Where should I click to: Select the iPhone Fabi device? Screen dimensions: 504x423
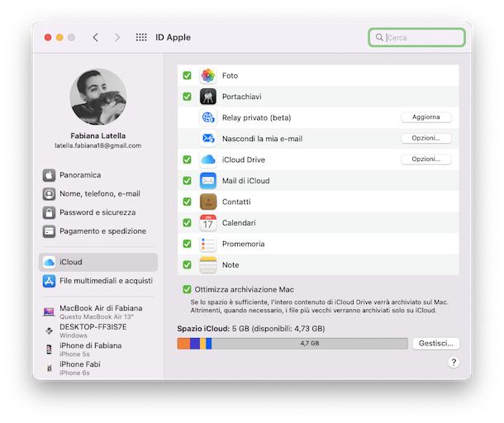[98, 368]
